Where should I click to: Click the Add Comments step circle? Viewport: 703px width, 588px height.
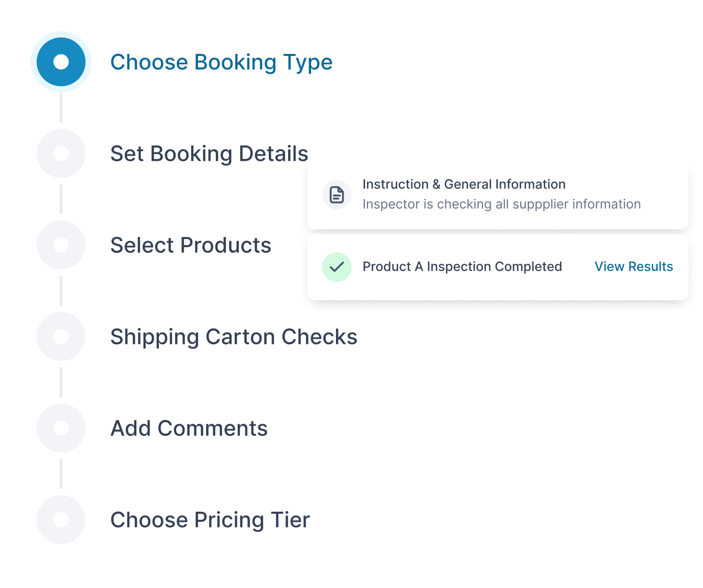61,428
